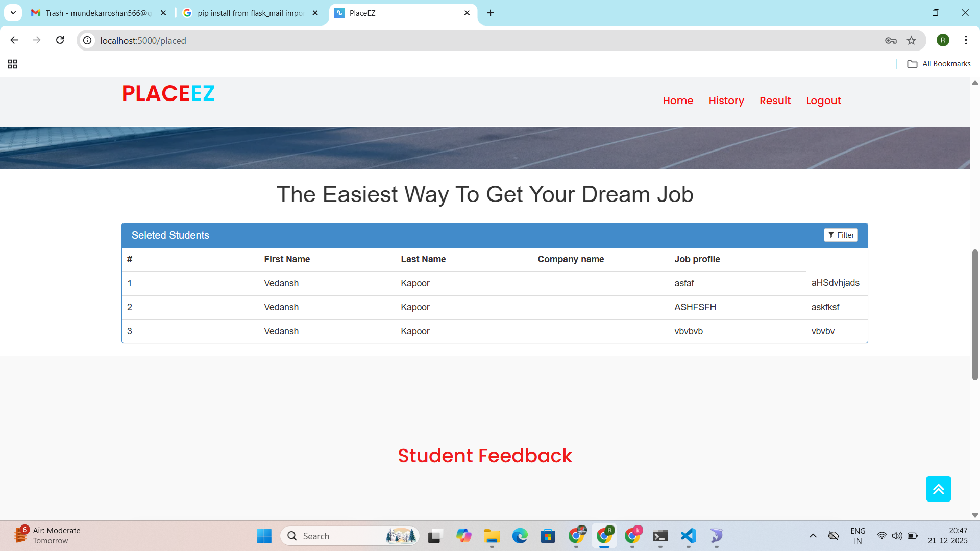Expand the tab search dropdown arrow
The width and height of the screenshot is (980, 551).
point(13,13)
